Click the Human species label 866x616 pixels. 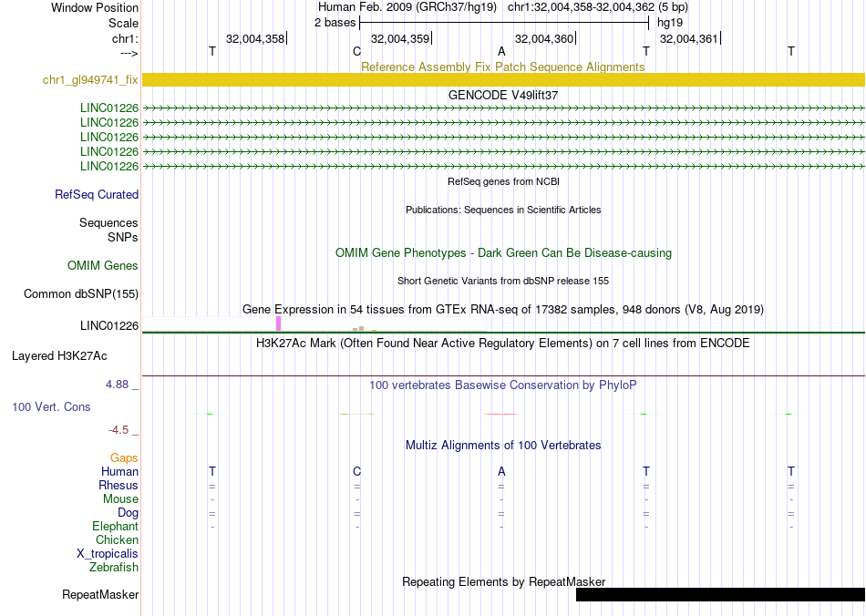pos(119,471)
